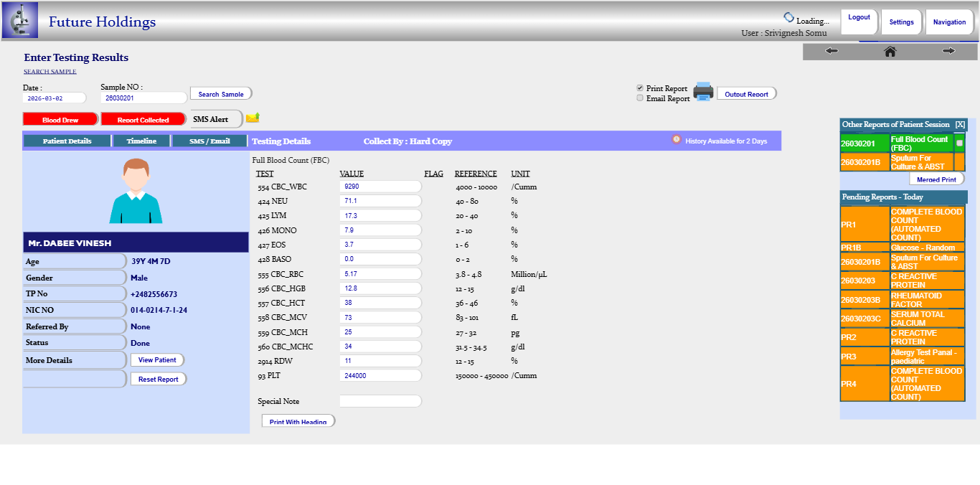
Task: Switch to the Timeline tab
Action: tap(141, 141)
